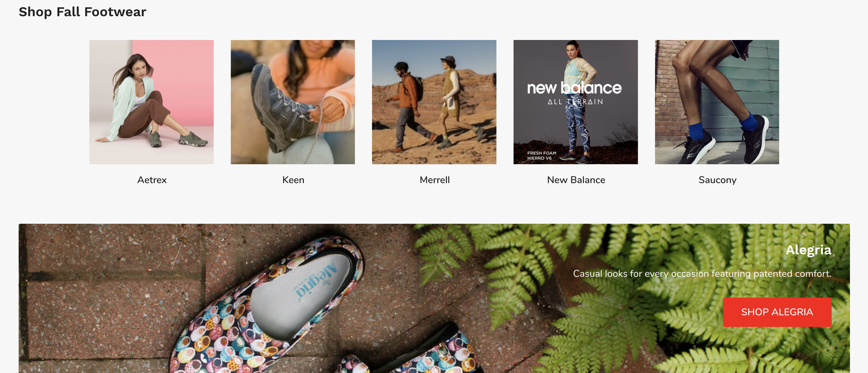
Task: Go to the New Balance text link
Action: (x=576, y=180)
